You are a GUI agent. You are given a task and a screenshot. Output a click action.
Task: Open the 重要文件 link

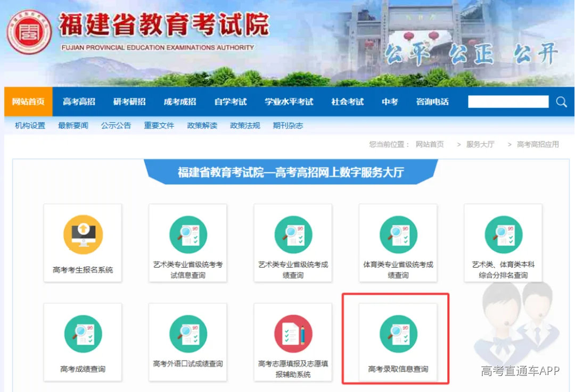[x=159, y=126]
